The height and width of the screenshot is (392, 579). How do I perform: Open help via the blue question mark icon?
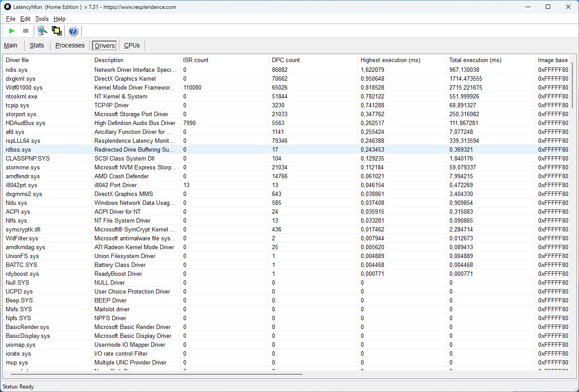(x=73, y=31)
